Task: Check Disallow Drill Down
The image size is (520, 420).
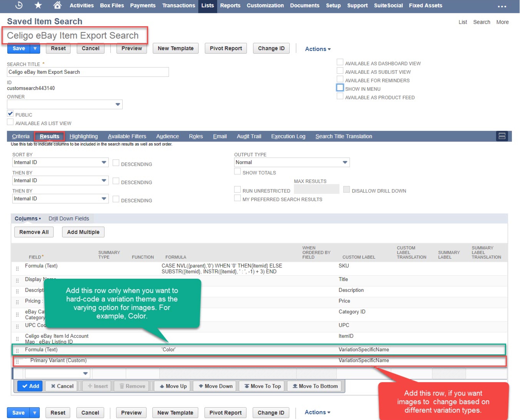Action: 346,189
